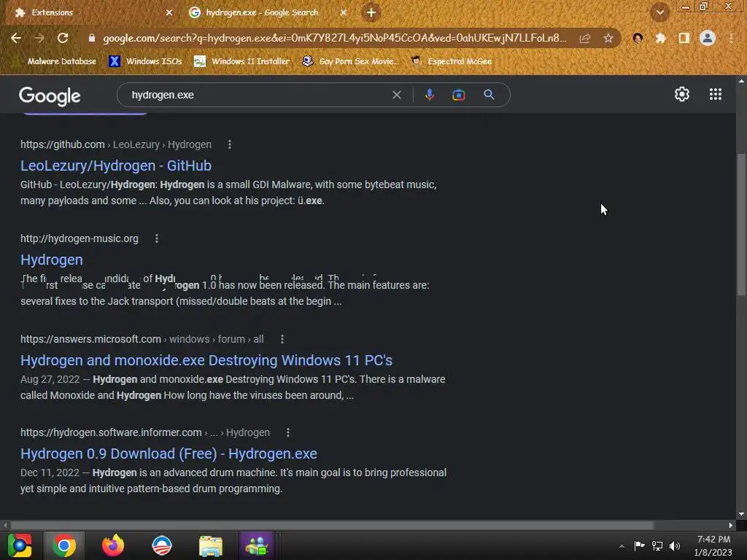This screenshot has height=560, width=747.
Task: Open Windows ISOs bookmark
Action: coord(145,61)
